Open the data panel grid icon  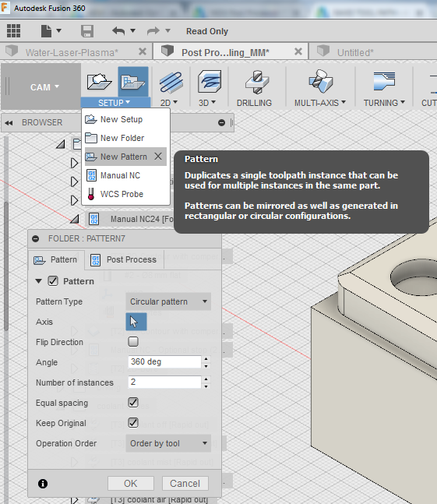(x=13, y=31)
